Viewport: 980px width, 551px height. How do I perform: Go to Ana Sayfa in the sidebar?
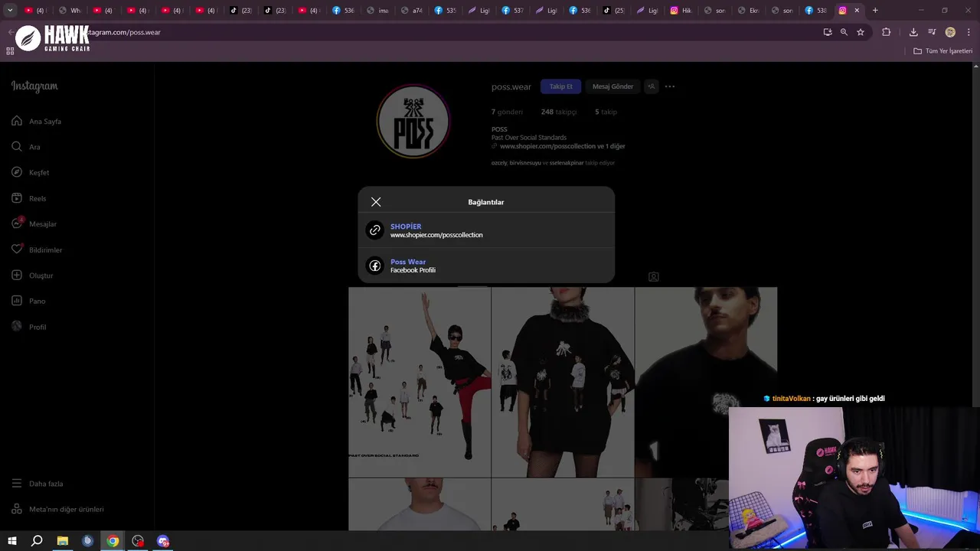coord(37,122)
